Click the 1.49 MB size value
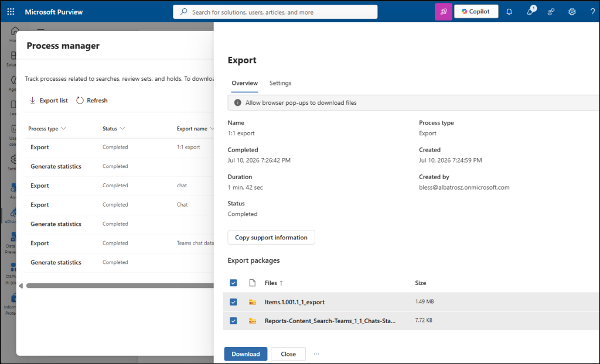The height and width of the screenshot is (364, 600). pos(424,302)
